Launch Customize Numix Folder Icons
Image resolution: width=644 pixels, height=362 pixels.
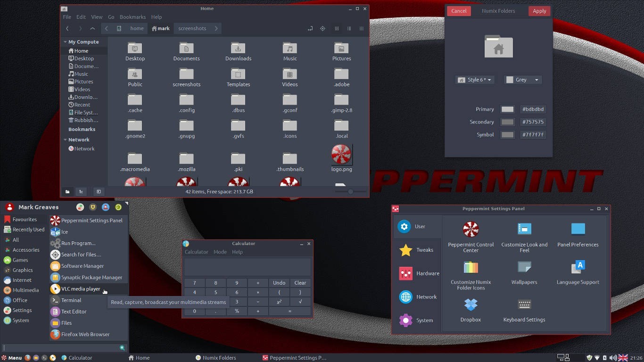coord(471,274)
